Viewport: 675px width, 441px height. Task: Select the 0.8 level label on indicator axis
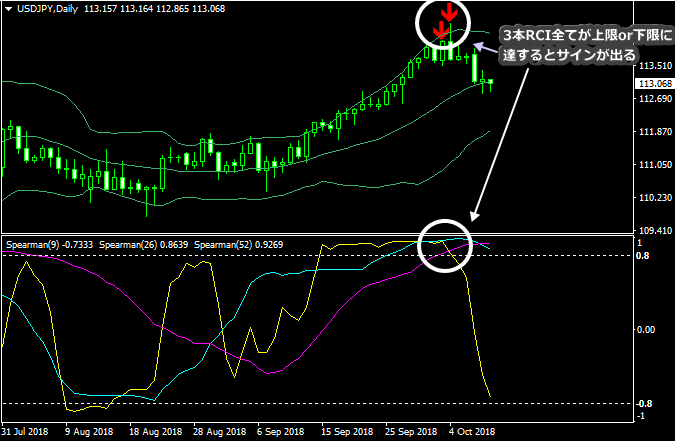tap(642, 256)
